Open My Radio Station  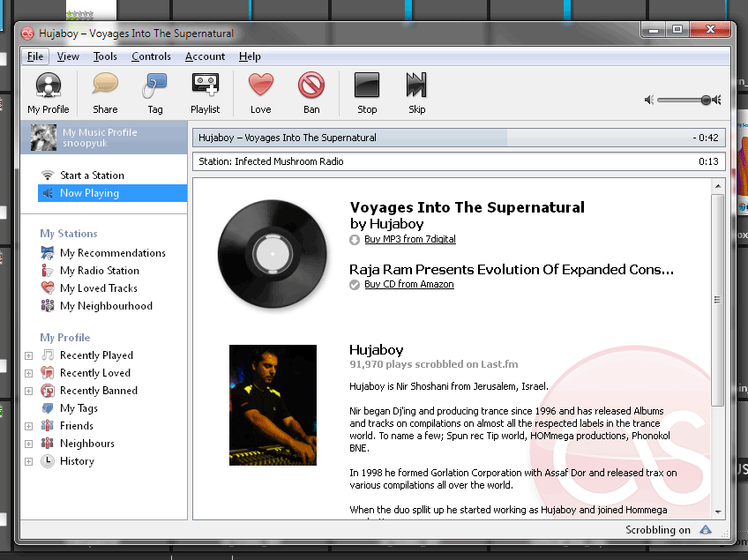99,271
